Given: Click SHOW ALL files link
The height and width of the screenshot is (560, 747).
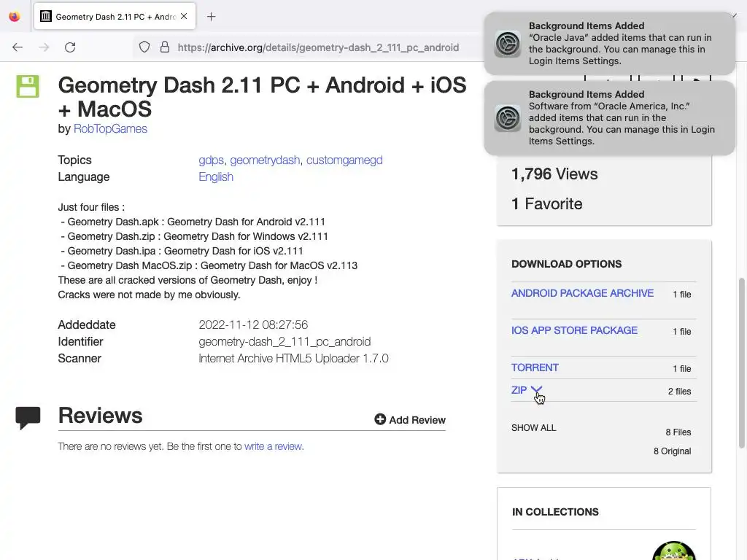Looking at the screenshot, I should [533, 427].
